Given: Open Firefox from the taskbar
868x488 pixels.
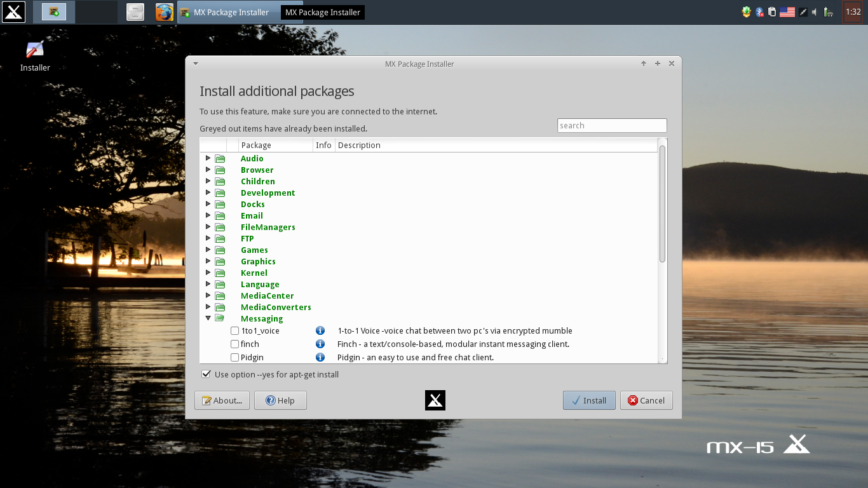Looking at the screenshot, I should click(164, 11).
